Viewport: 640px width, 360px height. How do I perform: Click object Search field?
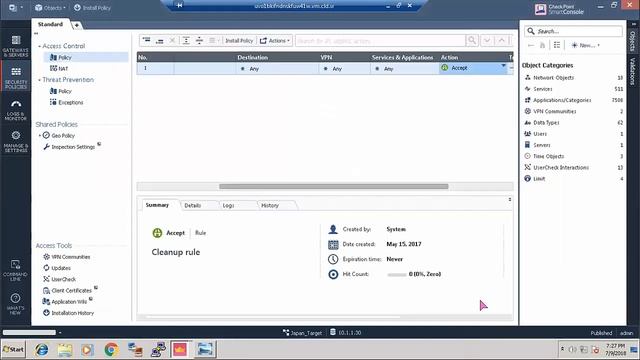point(573,31)
